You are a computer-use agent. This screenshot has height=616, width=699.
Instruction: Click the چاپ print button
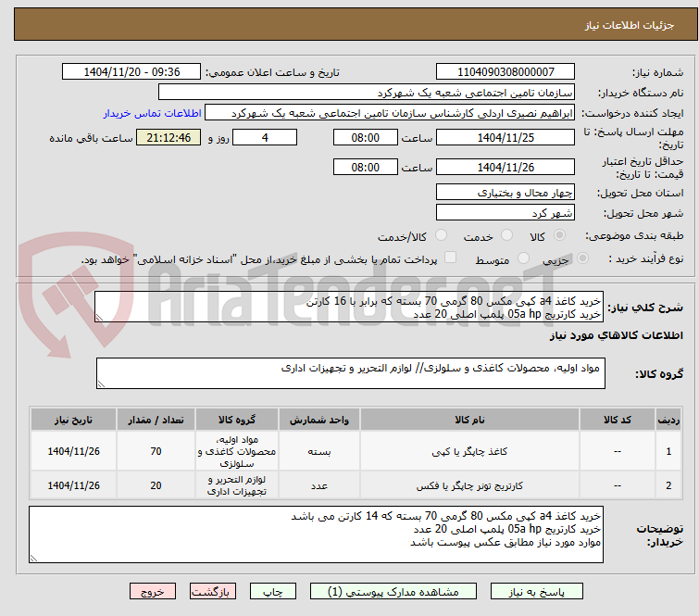click(x=273, y=592)
